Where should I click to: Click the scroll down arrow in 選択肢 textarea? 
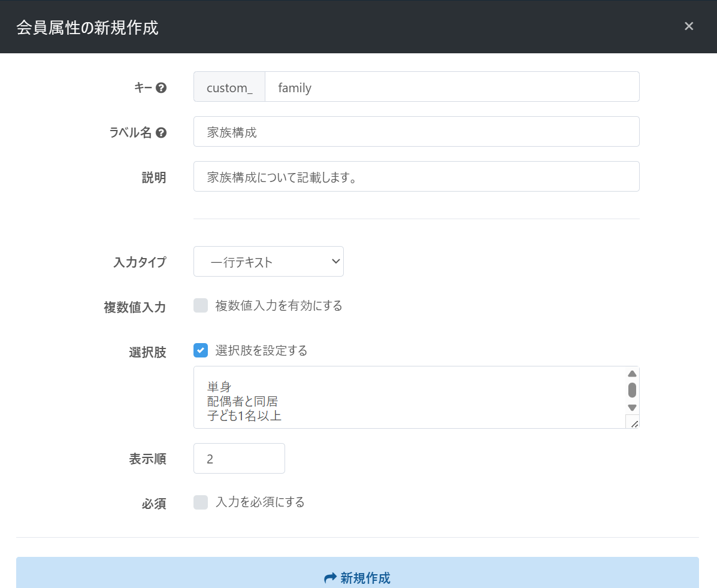point(632,408)
